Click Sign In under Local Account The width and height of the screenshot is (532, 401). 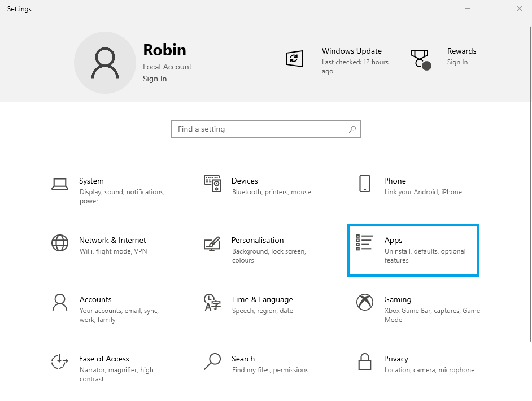tap(155, 79)
